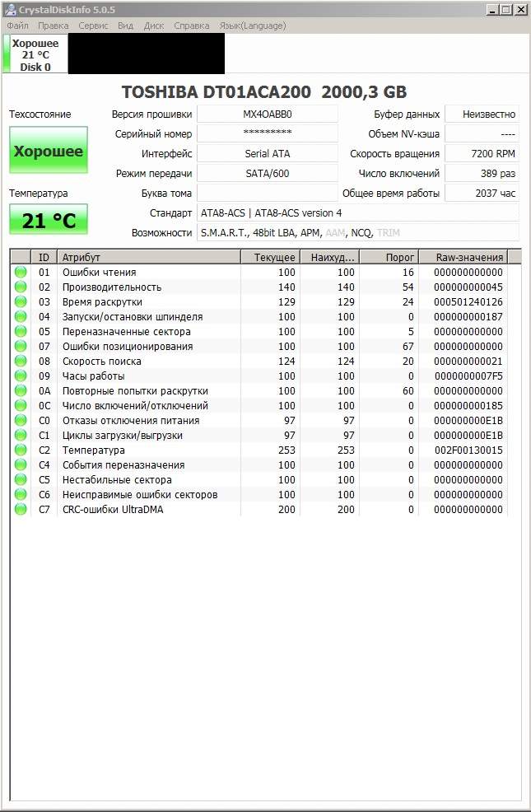Click the Текущее column header

click(270, 257)
